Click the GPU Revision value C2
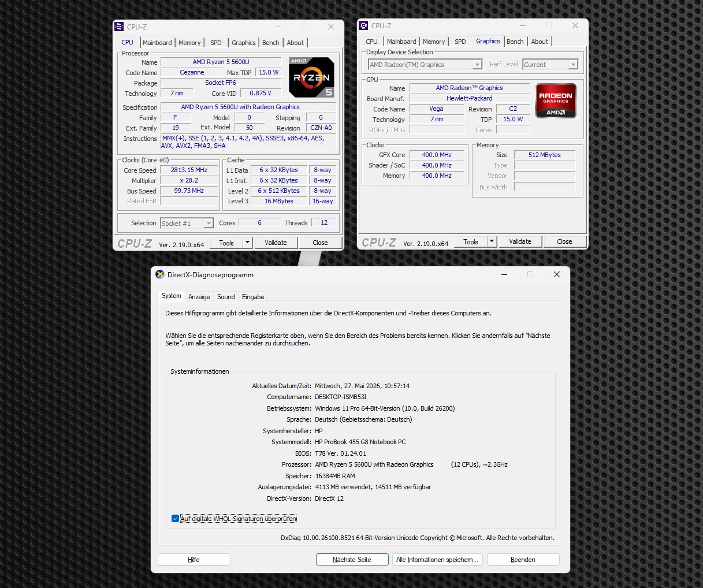Image resolution: width=703 pixels, height=588 pixels. tap(513, 109)
